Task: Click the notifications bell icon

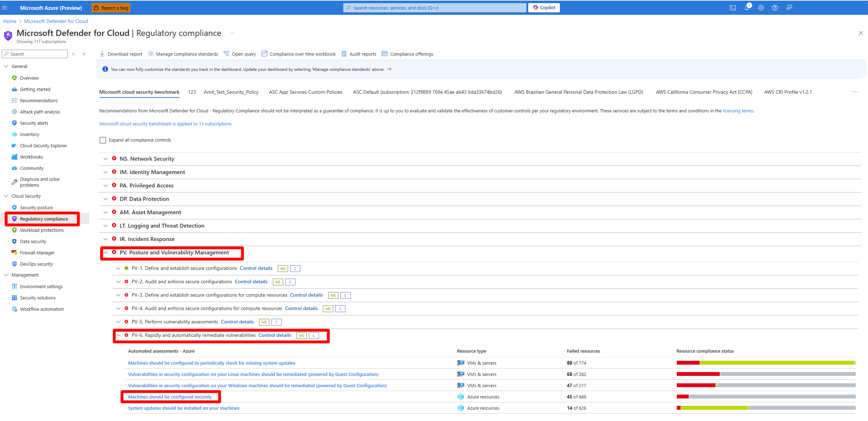Action: 747,8
